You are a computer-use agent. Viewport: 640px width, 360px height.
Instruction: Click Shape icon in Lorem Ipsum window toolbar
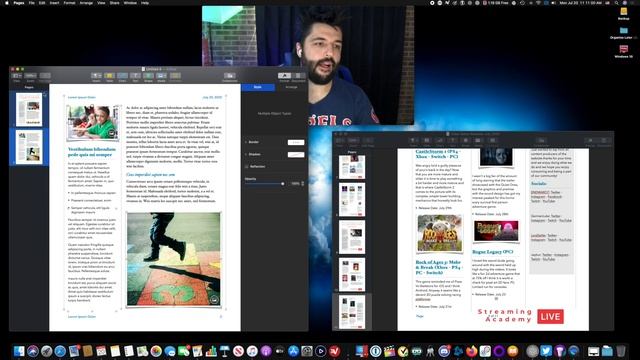pyautogui.click(x=148, y=76)
